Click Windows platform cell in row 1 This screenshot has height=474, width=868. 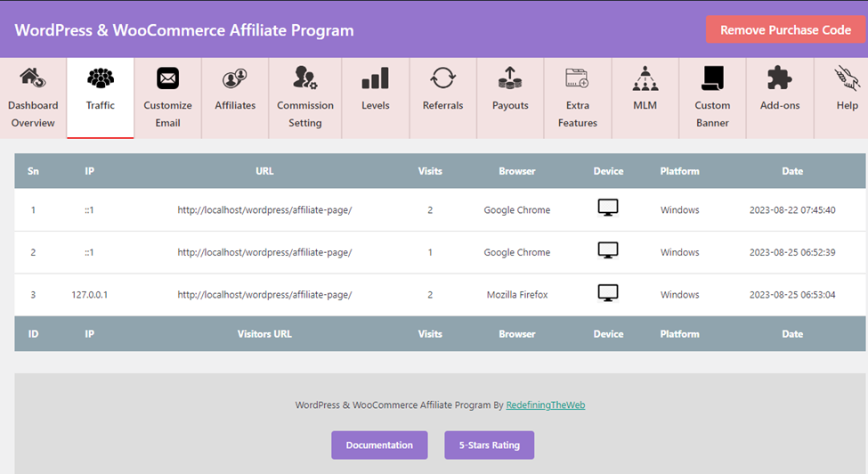[x=680, y=210]
